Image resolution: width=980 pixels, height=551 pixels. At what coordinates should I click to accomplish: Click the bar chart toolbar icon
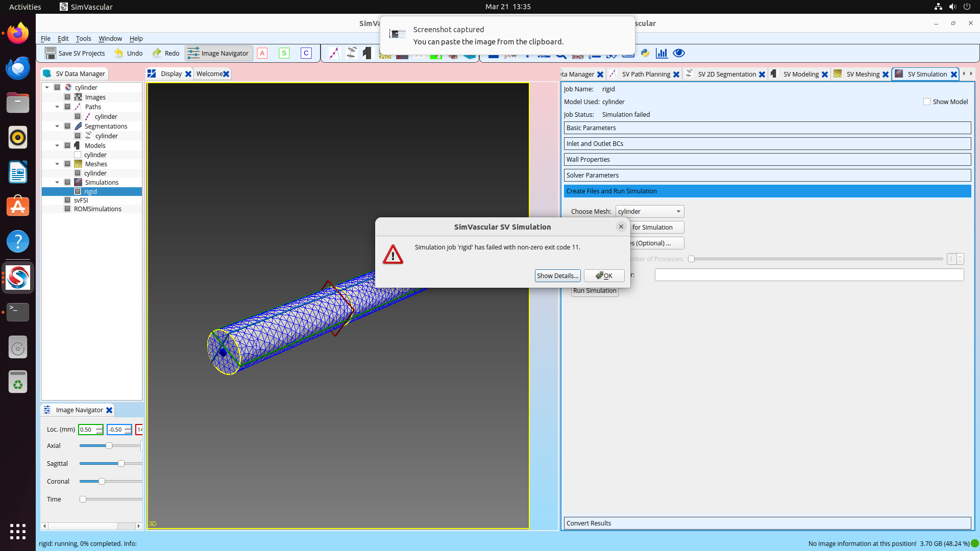pyautogui.click(x=662, y=53)
